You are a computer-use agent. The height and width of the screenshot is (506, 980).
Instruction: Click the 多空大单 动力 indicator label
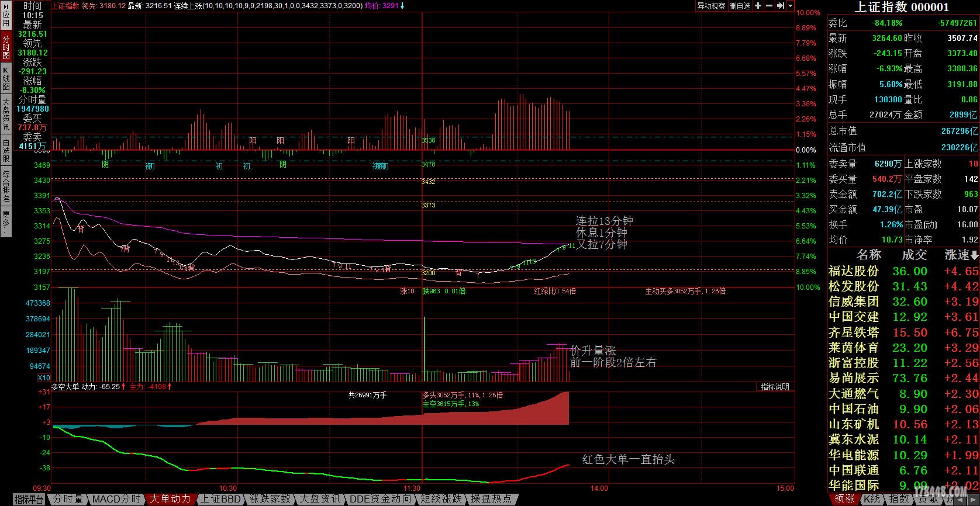coord(85,387)
